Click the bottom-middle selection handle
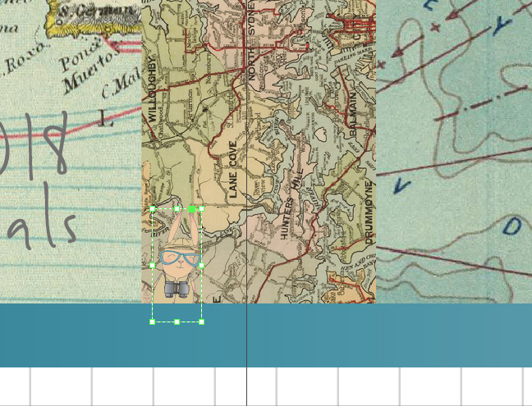The height and width of the screenshot is (406, 532). pyautogui.click(x=177, y=322)
